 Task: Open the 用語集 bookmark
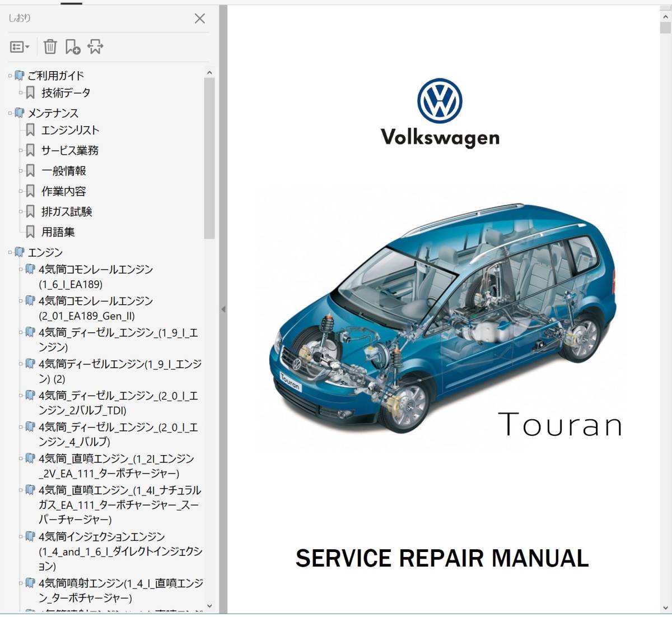(x=58, y=232)
